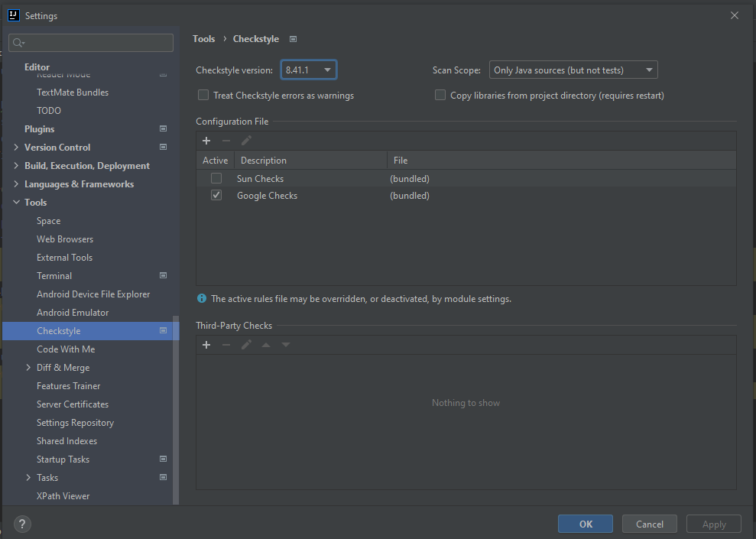
Task: Click remove icon in Third-Party Checks toolbar
Action: [226, 345]
